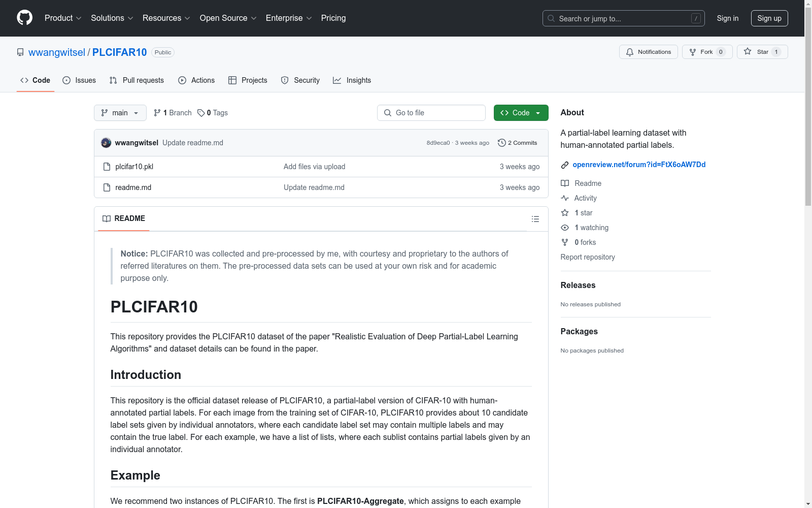
Task: Switch to the Projects tab
Action: 248,80
